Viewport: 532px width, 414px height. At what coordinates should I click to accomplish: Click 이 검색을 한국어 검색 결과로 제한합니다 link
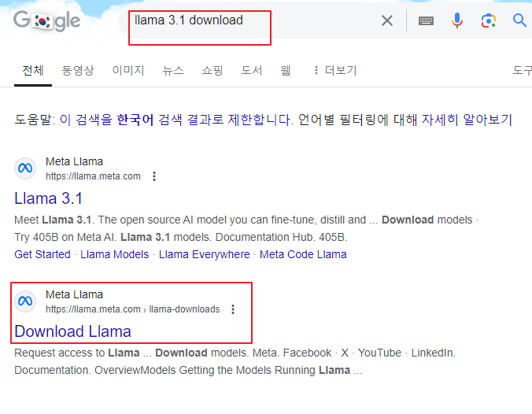[x=176, y=120]
